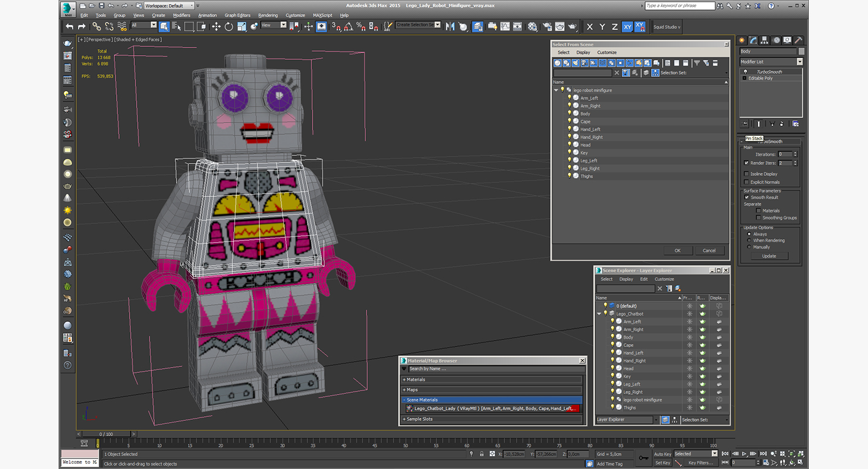Open the Graph Editors menu

[x=238, y=15]
